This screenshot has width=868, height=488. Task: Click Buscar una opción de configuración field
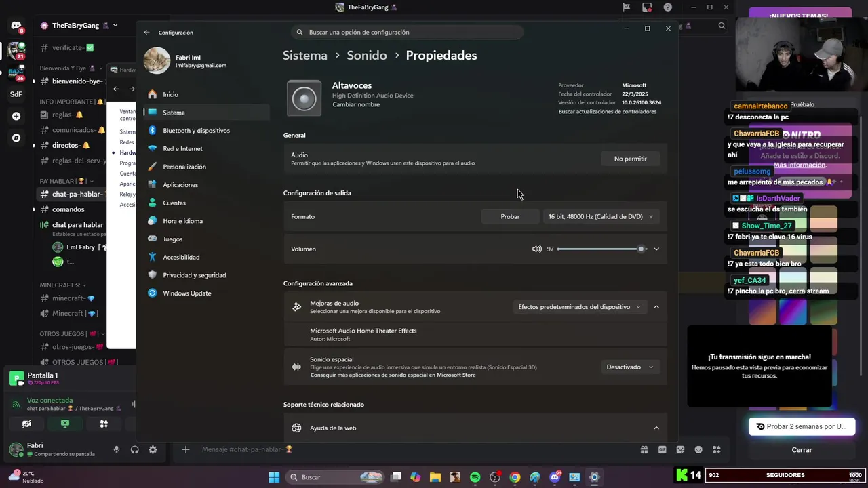click(408, 32)
